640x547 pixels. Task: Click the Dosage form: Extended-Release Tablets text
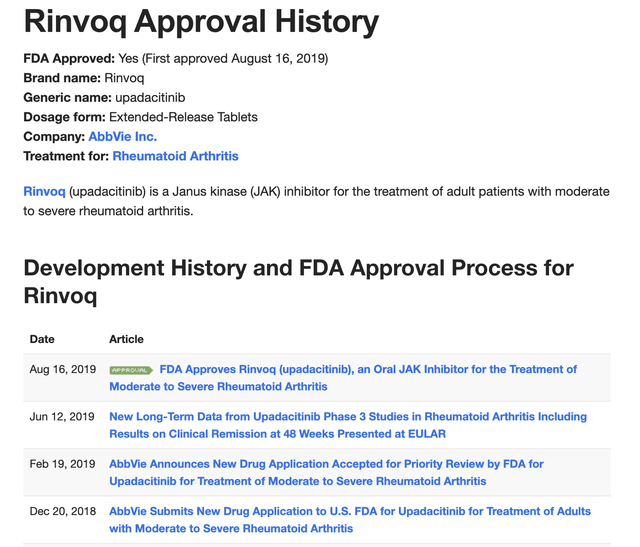(140, 117)
